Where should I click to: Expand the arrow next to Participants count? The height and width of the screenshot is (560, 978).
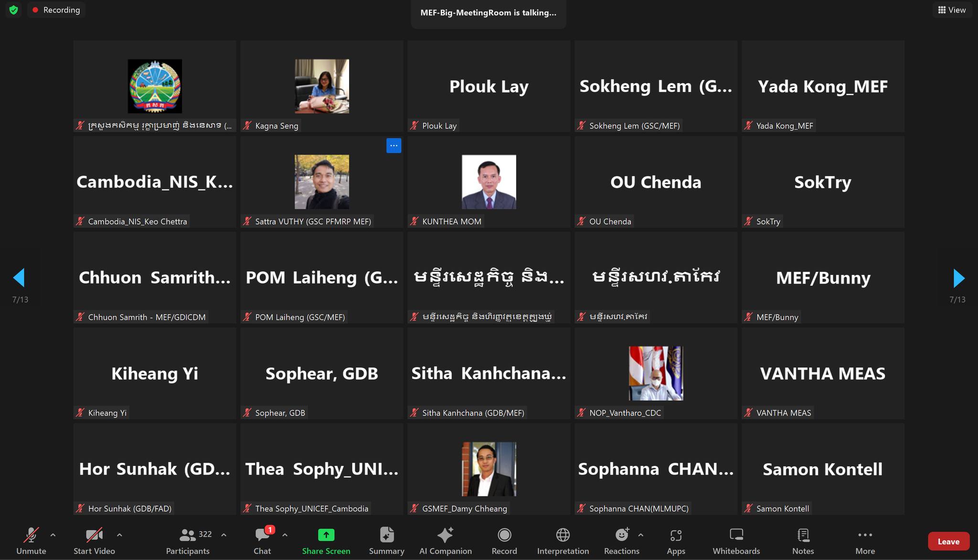[x=223, y=535]
